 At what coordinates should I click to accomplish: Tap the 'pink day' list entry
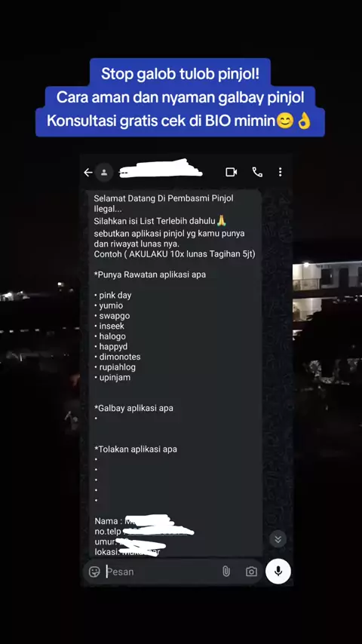[115, 296]
